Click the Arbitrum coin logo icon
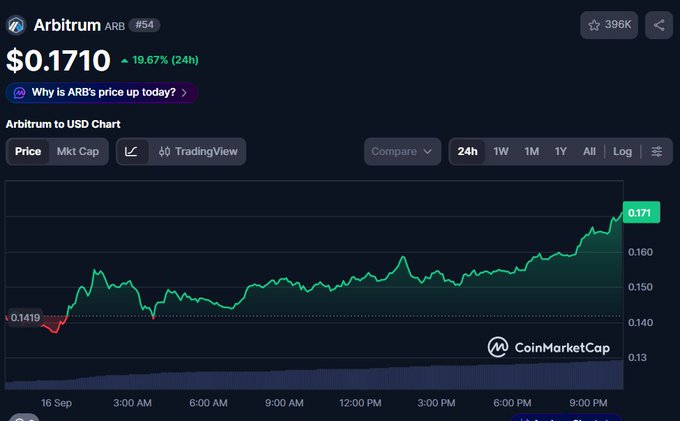The width and height of the screenshot is (680, 421). coord(16,25)
